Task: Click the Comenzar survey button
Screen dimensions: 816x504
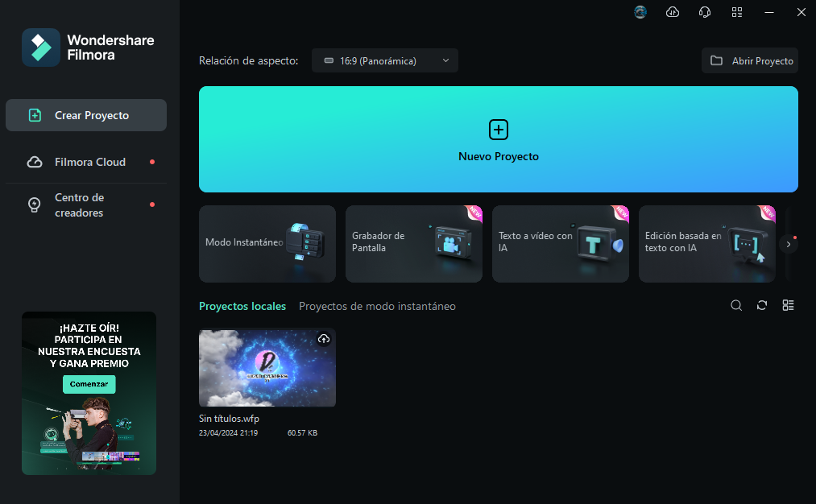Action: point(89,384)
